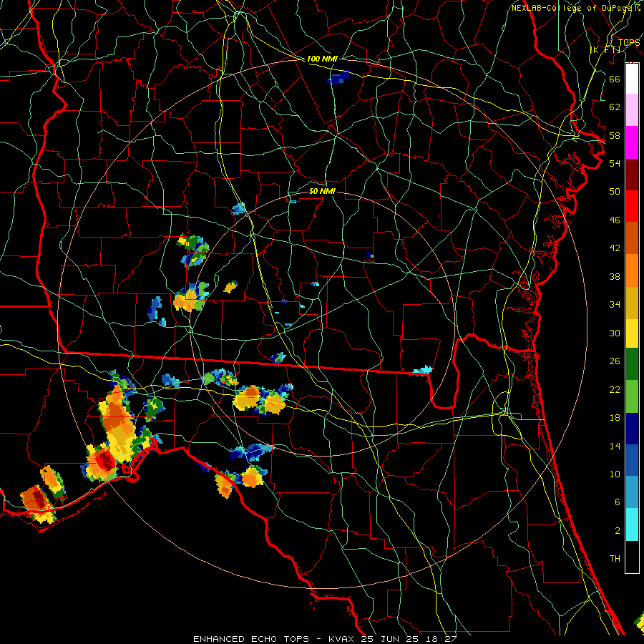Click the '54' legend value

click(615, 163)
